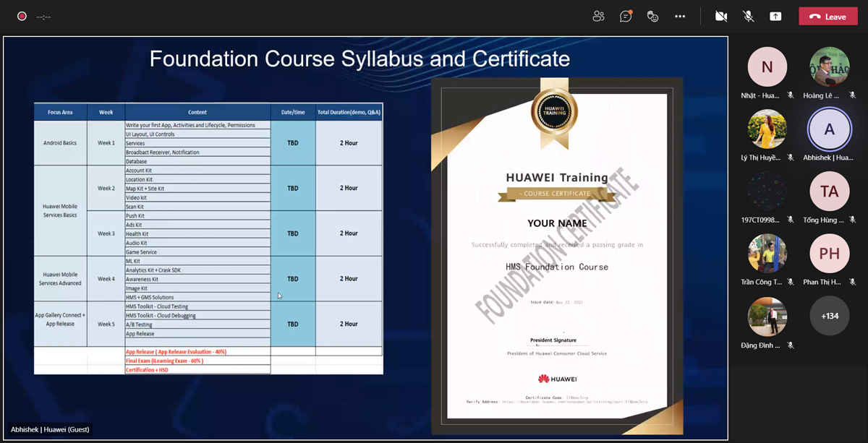Click the Week 3 cell

[x=106, y=233]
